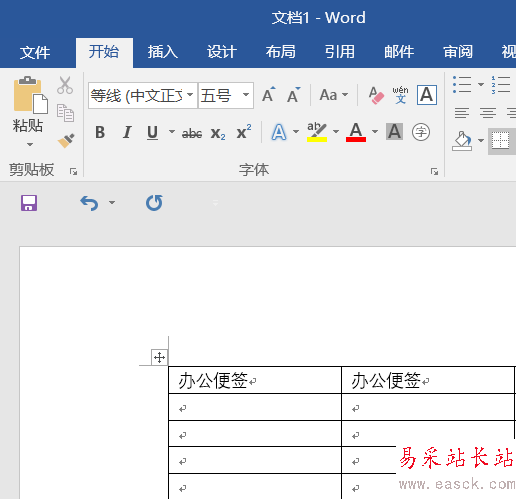Open font color dropdown arrow
Viewport: 516px width, 499px height.
375,132
